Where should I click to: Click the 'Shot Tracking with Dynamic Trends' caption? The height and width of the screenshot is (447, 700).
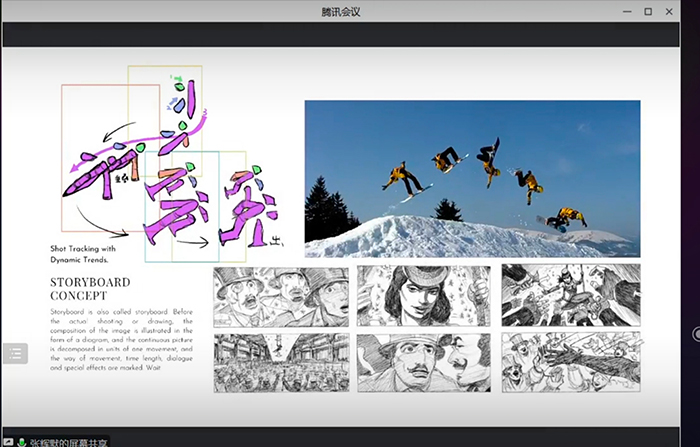click(x=83, y=253)
